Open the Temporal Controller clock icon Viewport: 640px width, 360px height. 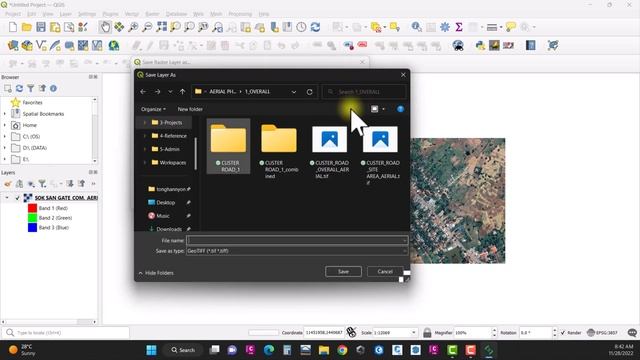click(x=301, y=27)
